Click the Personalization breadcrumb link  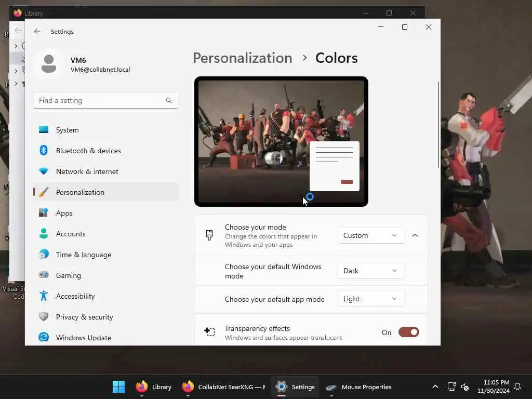pos(242,58)
